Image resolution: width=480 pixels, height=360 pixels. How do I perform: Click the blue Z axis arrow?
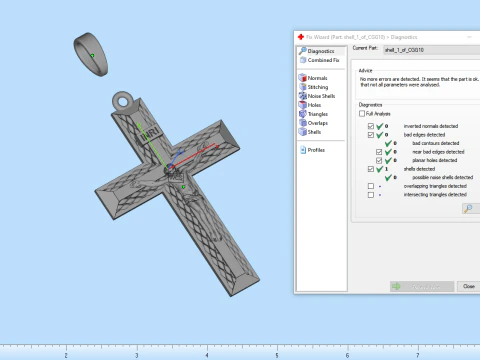(180, 153)
